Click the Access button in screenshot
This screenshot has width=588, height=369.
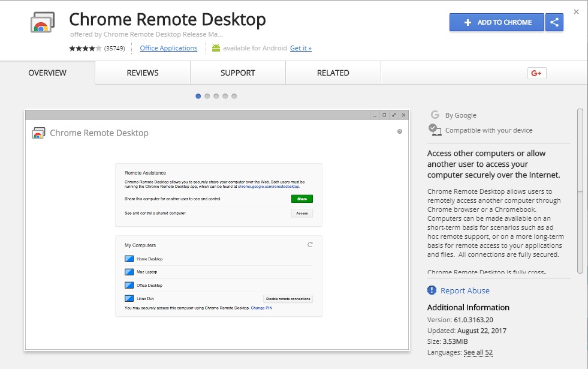(302, 213)
